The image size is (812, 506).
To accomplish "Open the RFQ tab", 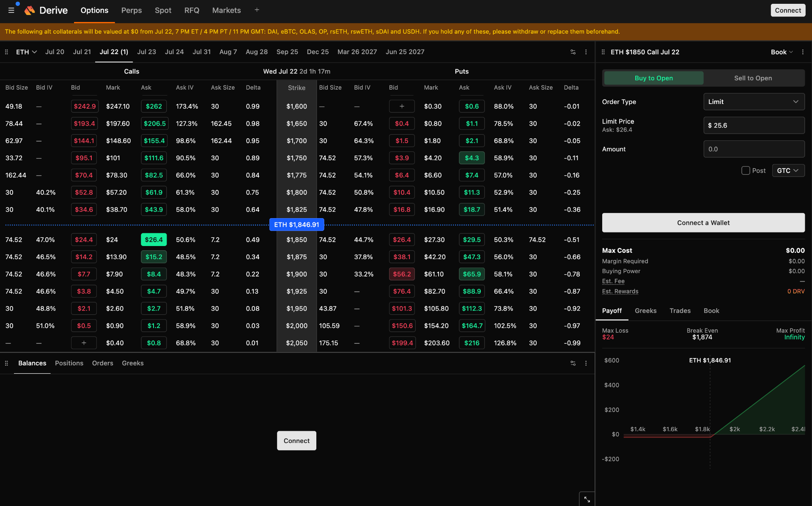I will pyautogui.click(x=192, y=10).
